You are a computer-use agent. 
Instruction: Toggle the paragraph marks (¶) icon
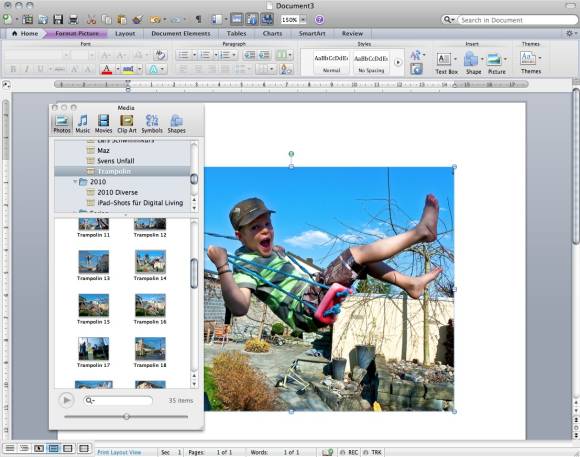point(198,19)
